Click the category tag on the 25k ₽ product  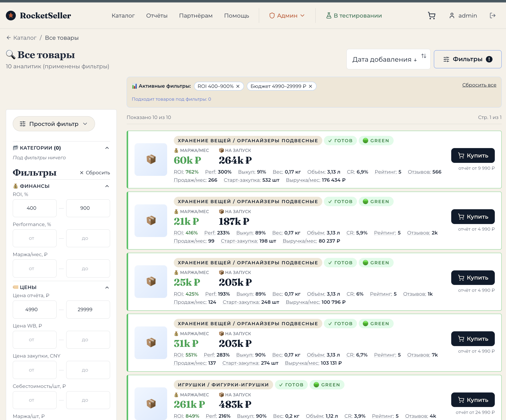[x=248, y=263]
